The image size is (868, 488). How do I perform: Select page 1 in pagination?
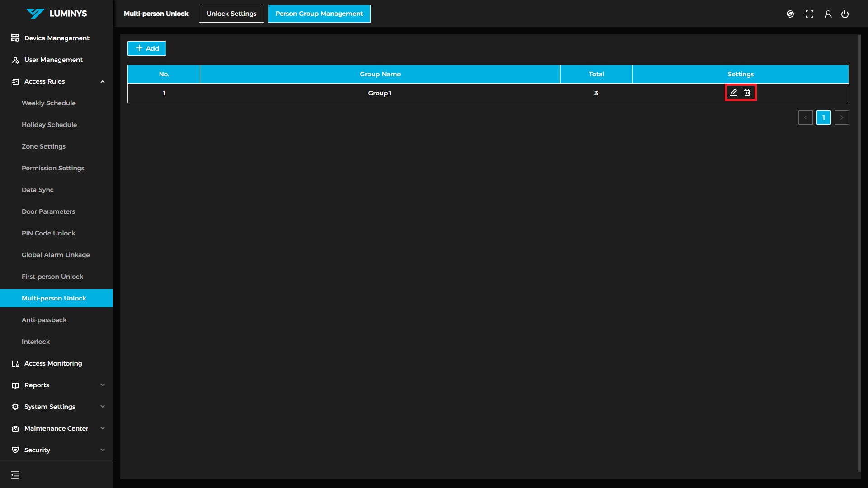[823, 117]
